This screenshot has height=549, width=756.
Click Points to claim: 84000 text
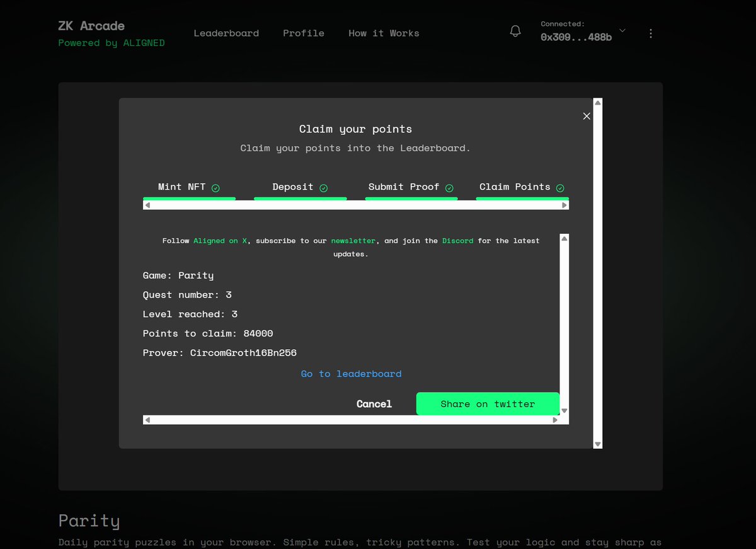pyautogui.click(x=208, y=333)
